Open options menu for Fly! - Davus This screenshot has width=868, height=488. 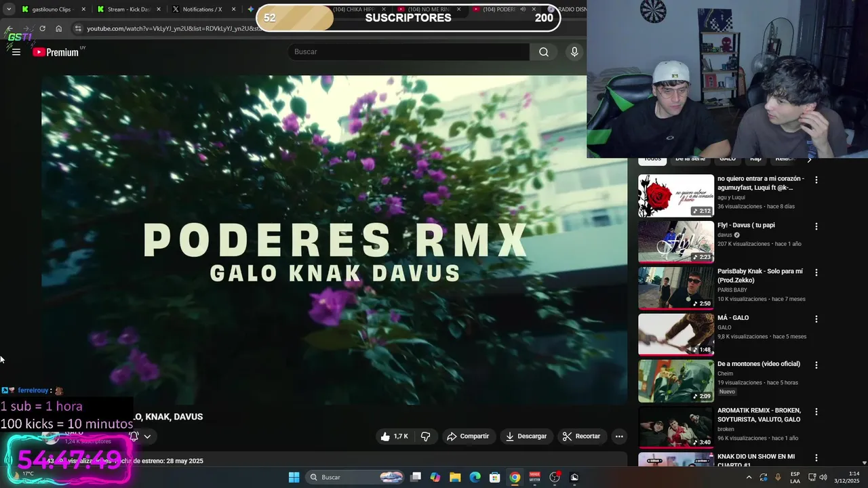click(x=816, y=226)
